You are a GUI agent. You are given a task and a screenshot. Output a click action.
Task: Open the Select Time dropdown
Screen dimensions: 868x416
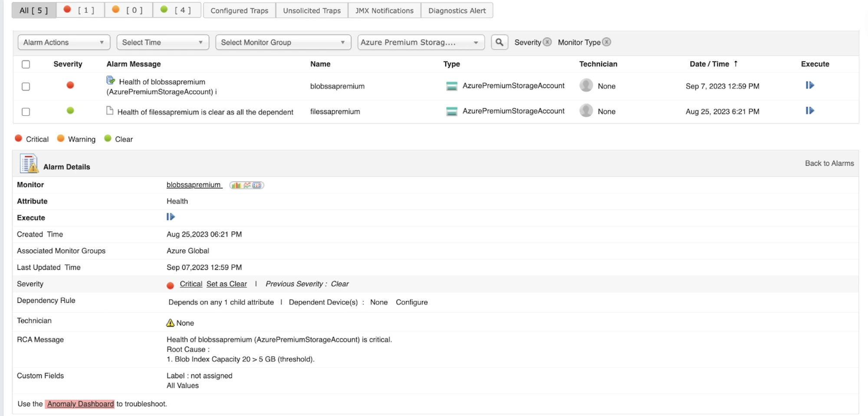point(163,42)
